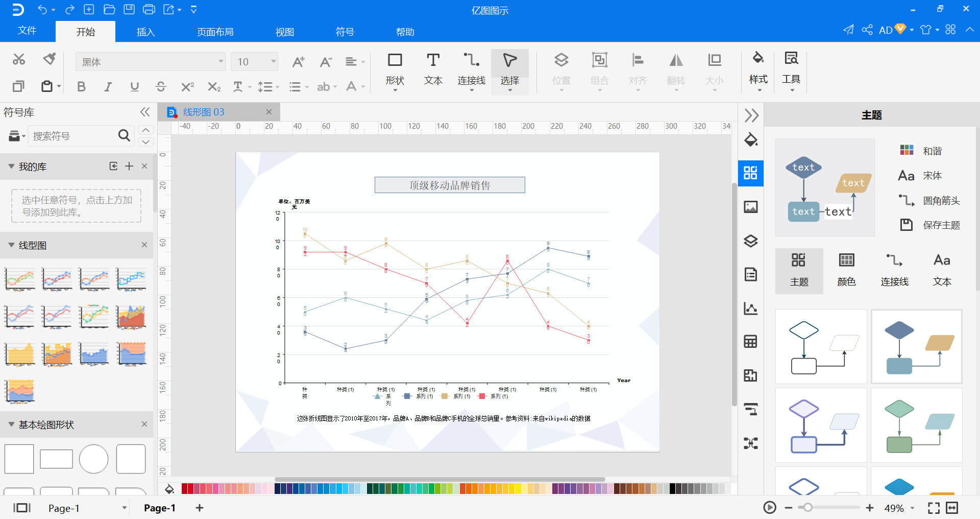Screen dimensions: 980x519
Task: Open the font name dropdown showing 黑体
Action: [150, 62]
